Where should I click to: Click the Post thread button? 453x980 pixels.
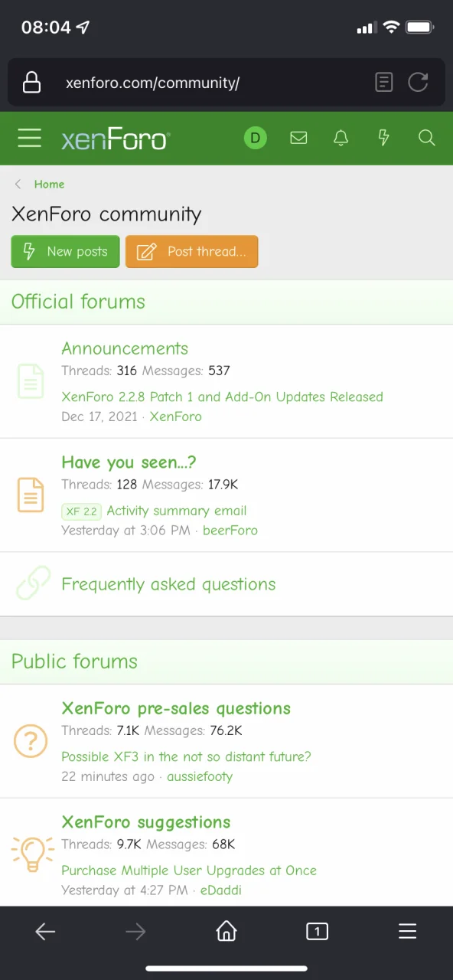click(192, 252)
